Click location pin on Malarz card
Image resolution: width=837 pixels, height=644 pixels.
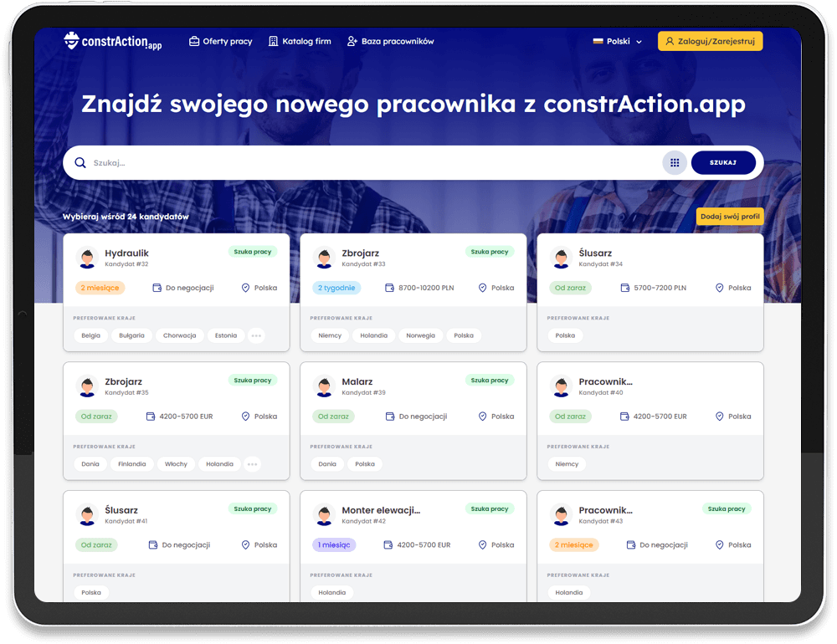(x=483, y=417)
